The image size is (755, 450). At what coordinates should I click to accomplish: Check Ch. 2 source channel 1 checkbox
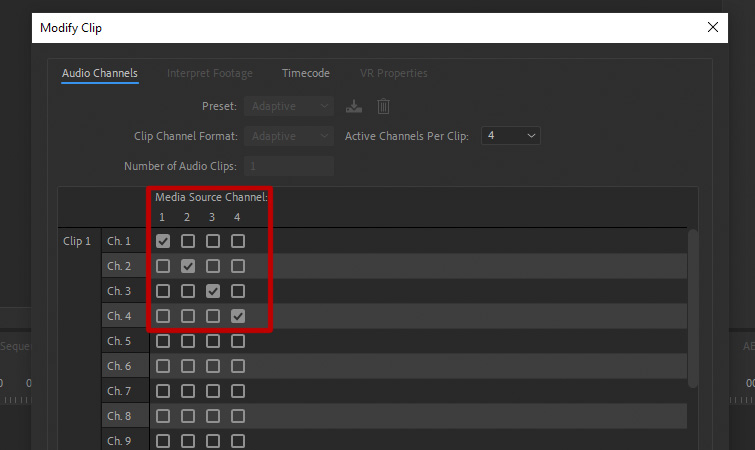163,266
